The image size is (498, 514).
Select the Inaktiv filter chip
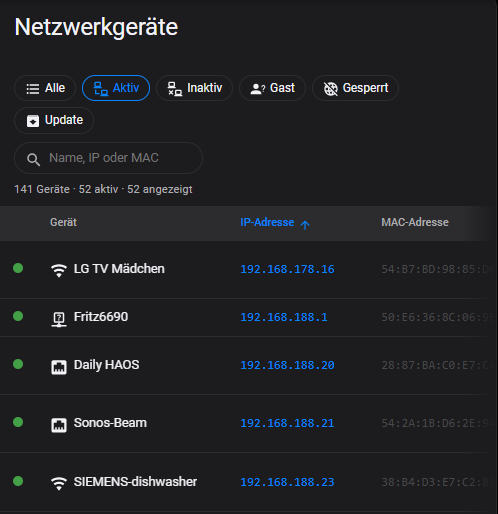pyautogui.click(x=194, y=88)
